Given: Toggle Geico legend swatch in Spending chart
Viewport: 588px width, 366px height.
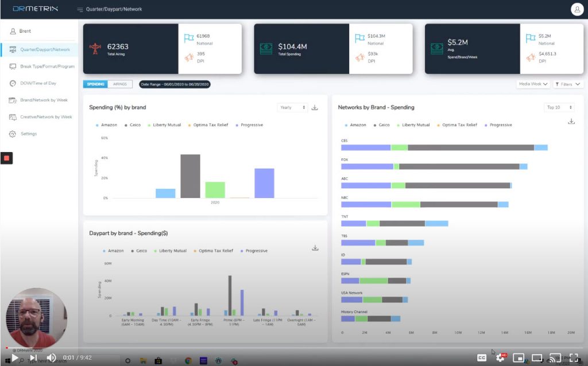Looking at the screenshot, I should [x=125, y=125].
